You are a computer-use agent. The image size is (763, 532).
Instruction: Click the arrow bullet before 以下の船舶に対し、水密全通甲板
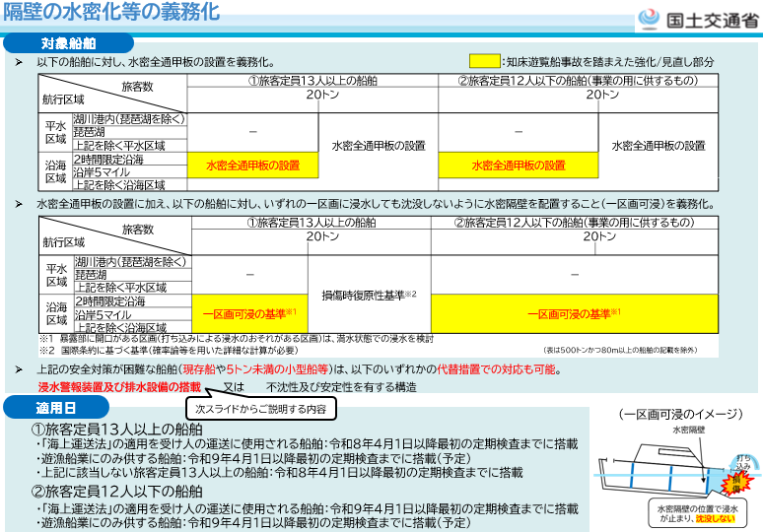[x=19, y=62]
